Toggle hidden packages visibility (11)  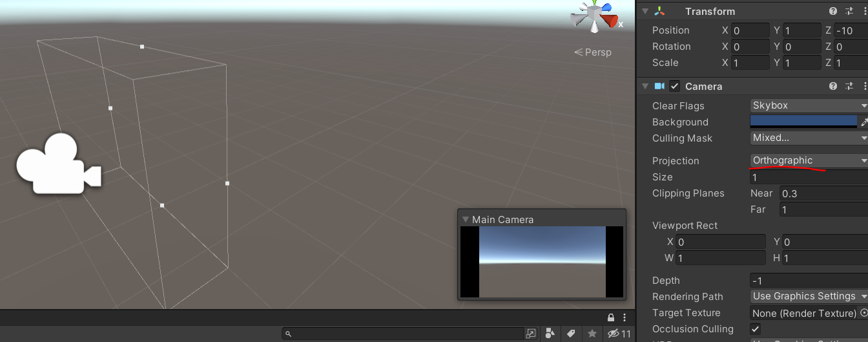[619, 334]
